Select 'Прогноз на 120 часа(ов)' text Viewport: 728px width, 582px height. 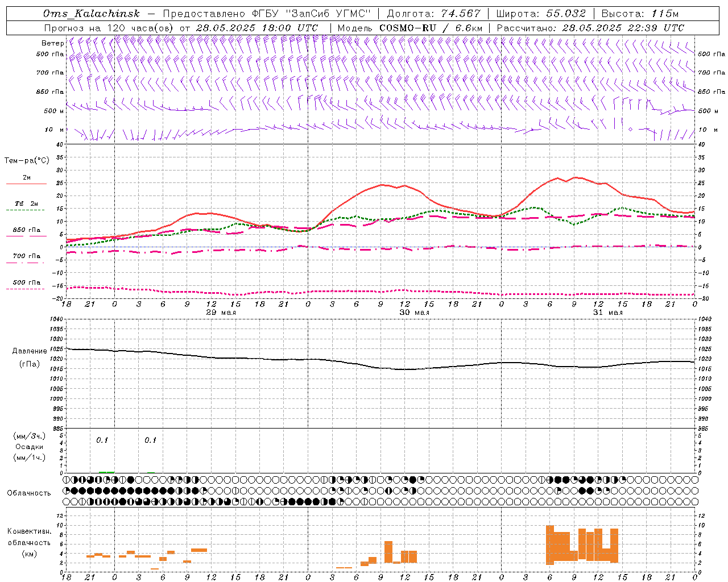coord(110,28)
